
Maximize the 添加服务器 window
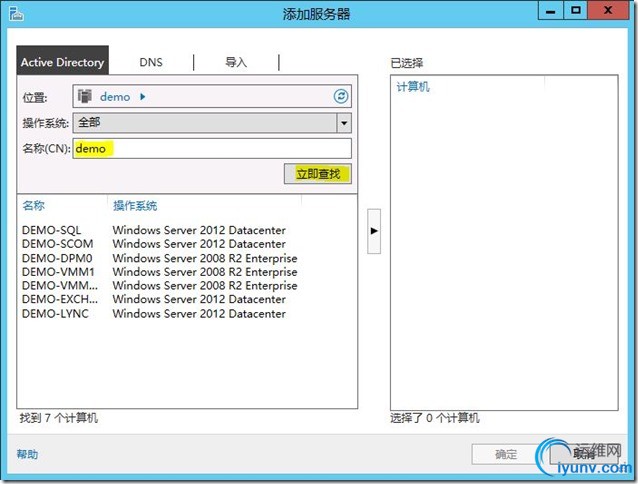575,10
